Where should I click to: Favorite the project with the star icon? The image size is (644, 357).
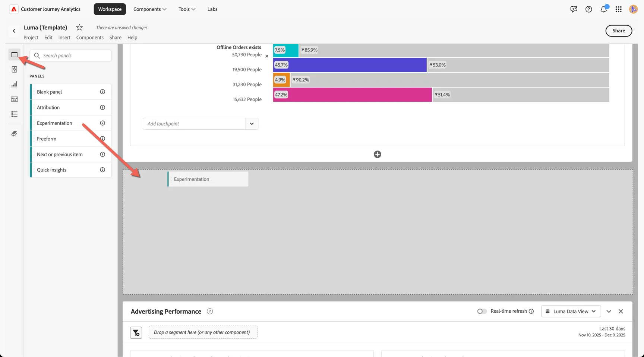click(x=79, y=28)
